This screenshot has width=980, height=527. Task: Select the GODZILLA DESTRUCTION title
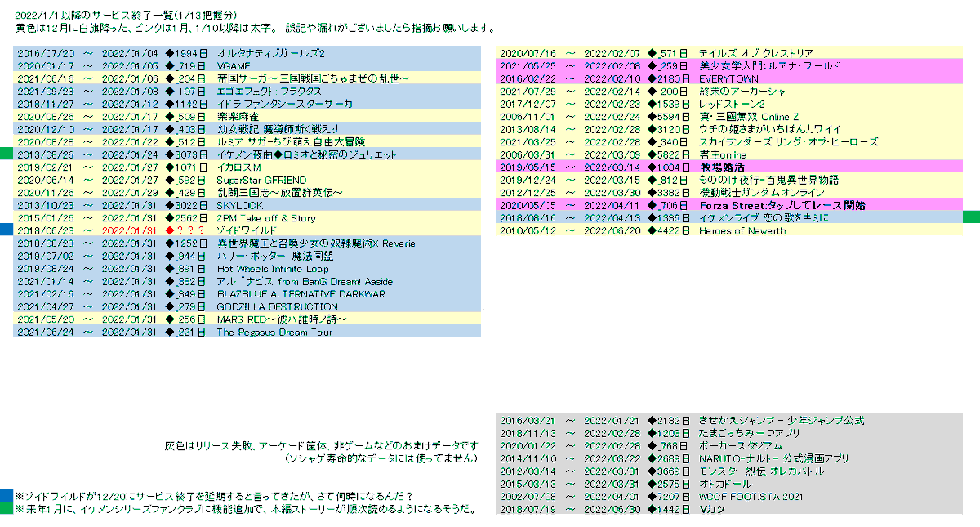coord(278,306)
